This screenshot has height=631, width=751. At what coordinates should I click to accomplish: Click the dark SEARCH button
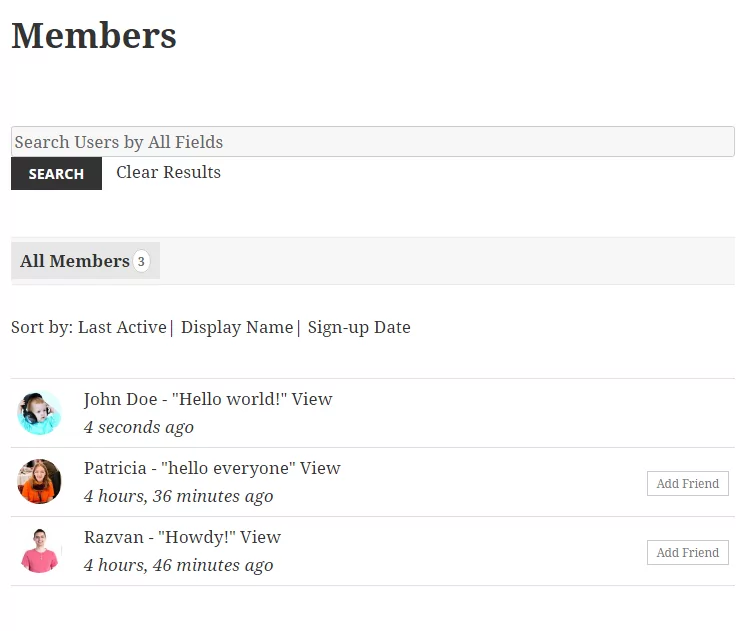pos(57,173)
